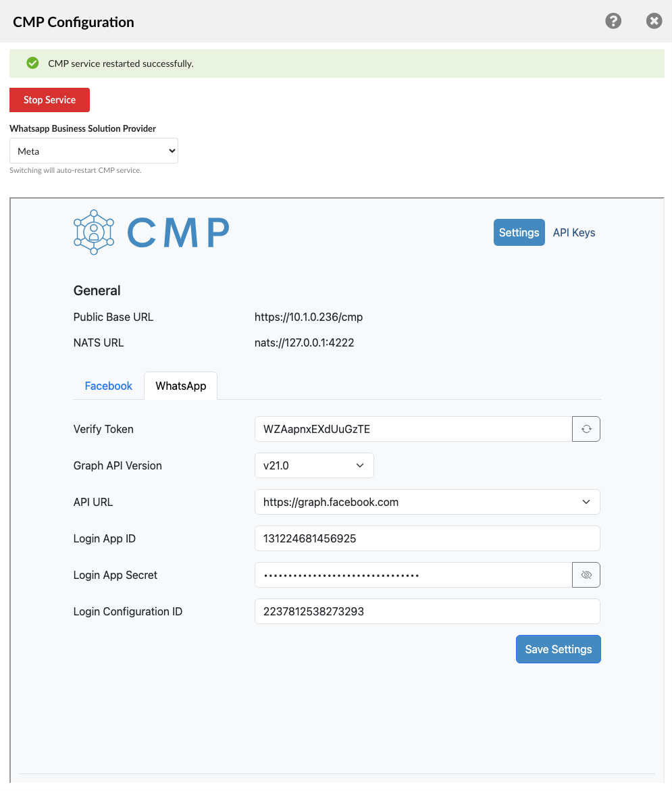The width and height of the screenshot is (672, 791).
Task: Select the Settings navigation button
Action: (519, 232)
